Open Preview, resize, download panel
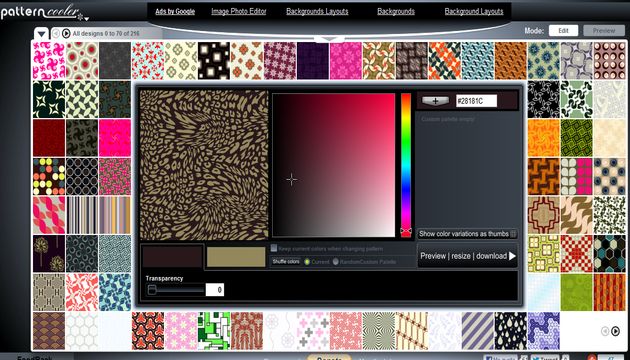Viewport: 630px width, 360px height. coord(468,256)
